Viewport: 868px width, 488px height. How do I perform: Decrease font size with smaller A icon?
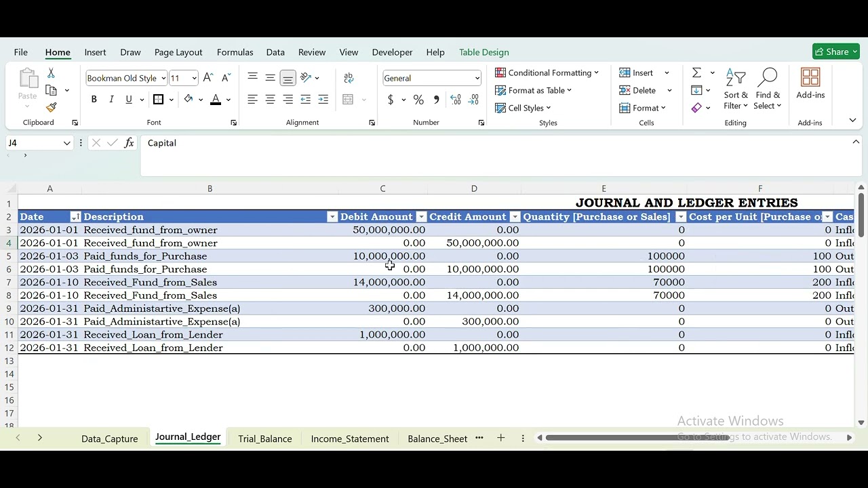coord(226,78)
